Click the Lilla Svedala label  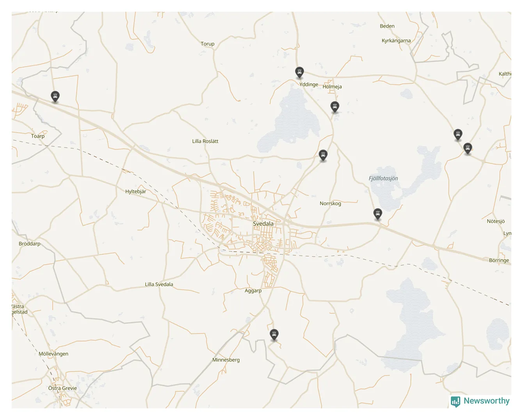pyautogui.click(x=159, y=284)
